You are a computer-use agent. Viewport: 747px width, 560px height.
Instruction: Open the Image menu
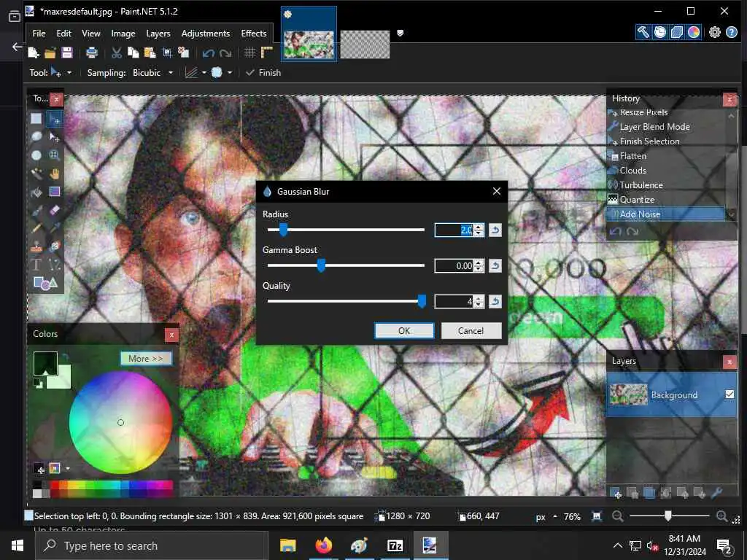point(123,34)
